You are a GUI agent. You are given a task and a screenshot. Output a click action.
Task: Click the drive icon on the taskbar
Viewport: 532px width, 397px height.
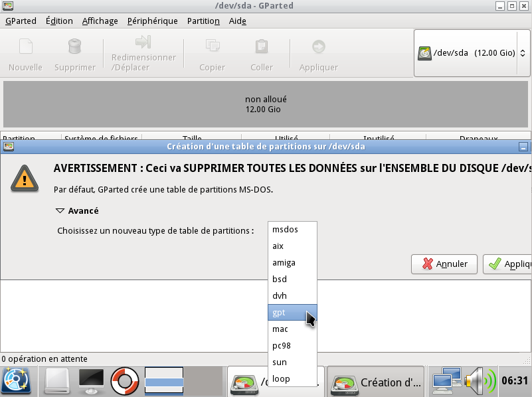(x=57, y=381)
